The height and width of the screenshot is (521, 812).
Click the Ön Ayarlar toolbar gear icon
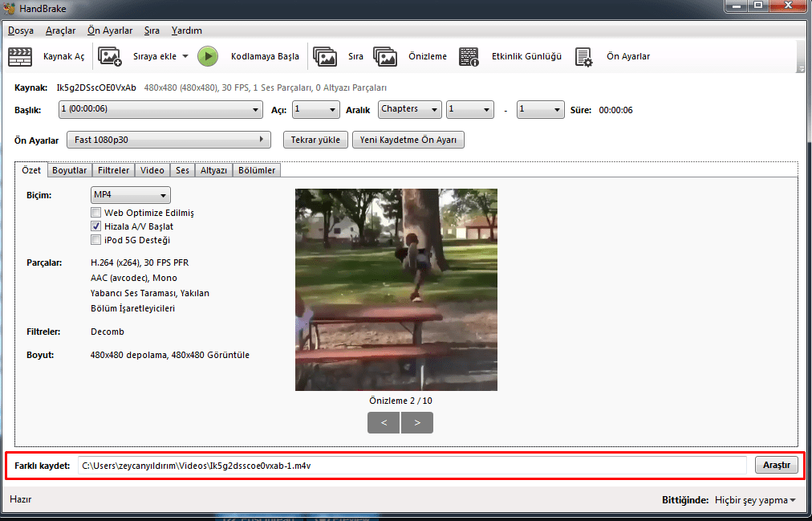tap(583, 56)
